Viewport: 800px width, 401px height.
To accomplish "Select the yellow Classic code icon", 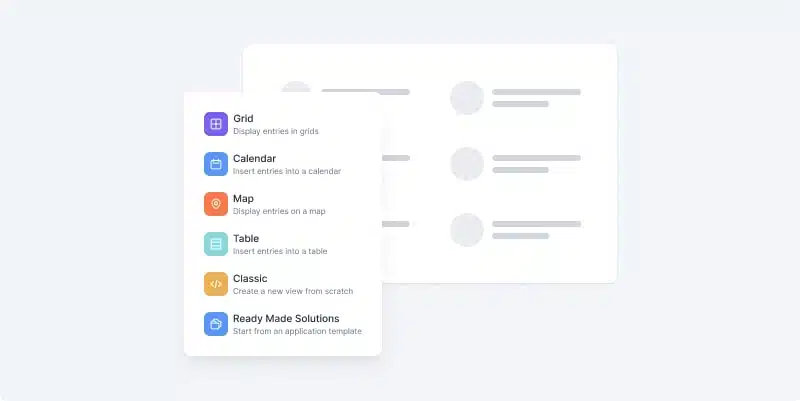I will (216, 284).
